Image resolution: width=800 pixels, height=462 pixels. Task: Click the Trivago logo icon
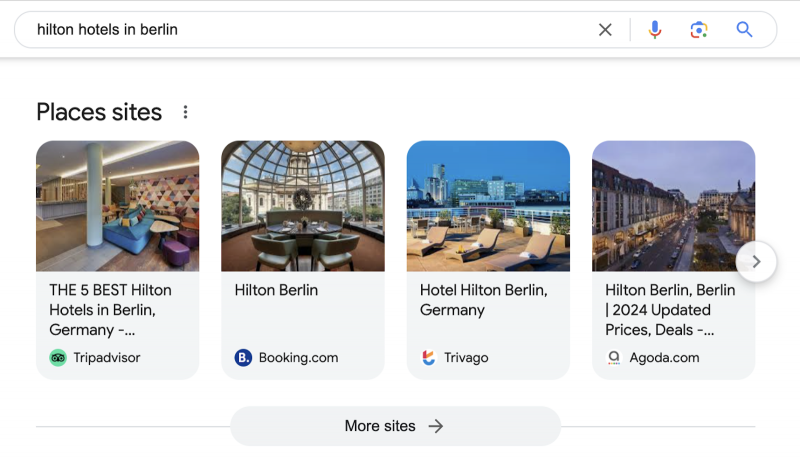(429, 358)
